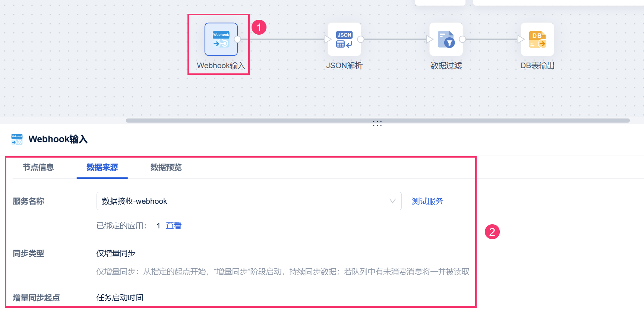Click 查看 link for bound applications
Screen dimensions: 644x310
174,225
